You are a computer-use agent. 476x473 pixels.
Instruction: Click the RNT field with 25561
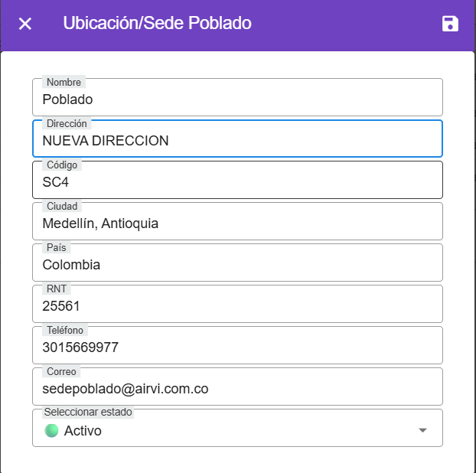237,306
